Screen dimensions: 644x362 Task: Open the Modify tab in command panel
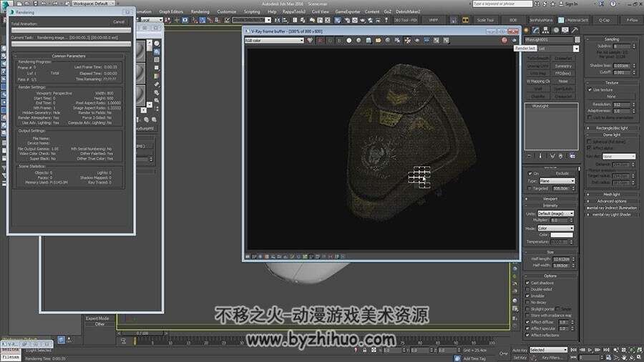point(536,30)
